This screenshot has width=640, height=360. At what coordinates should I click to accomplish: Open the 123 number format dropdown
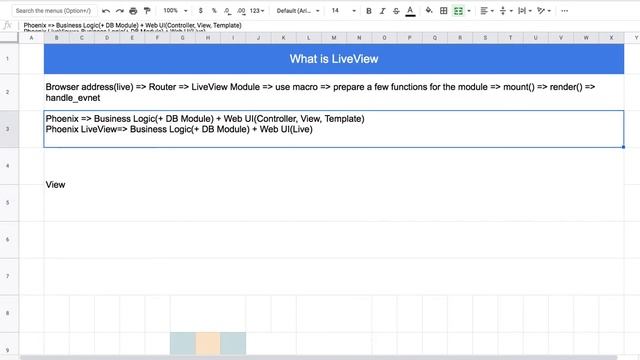coord(257,11)
